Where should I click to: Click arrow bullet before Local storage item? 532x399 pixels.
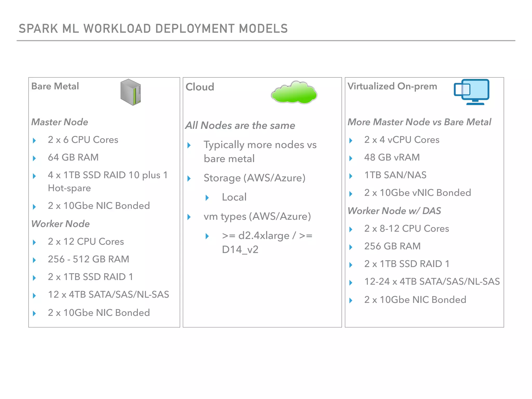point(207,198)
